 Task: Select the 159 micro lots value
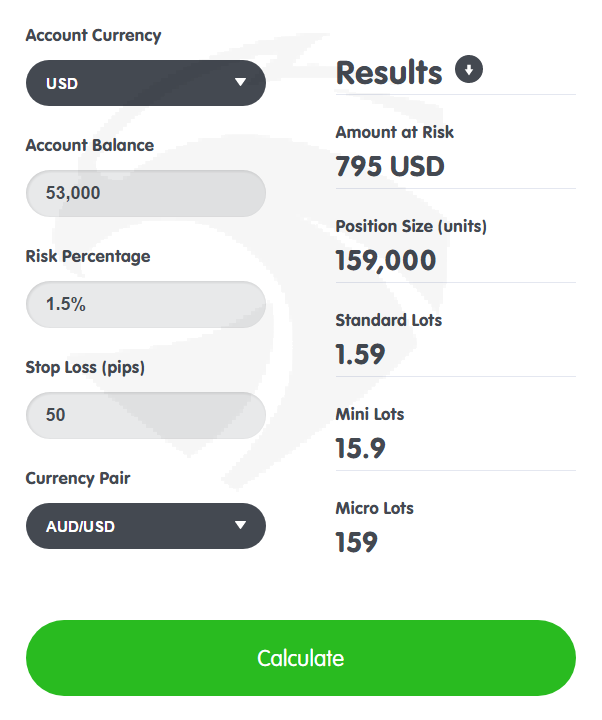click(357, 542)
